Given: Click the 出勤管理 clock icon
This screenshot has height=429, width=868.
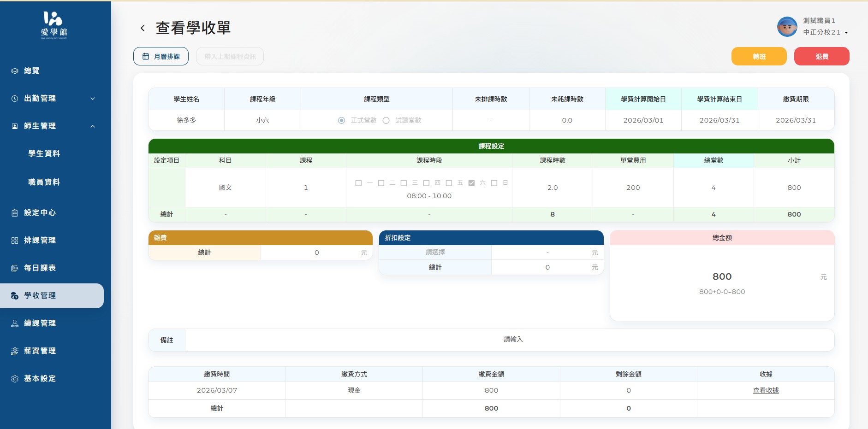Looking at the screenshot, I should [x=15, y=98].
